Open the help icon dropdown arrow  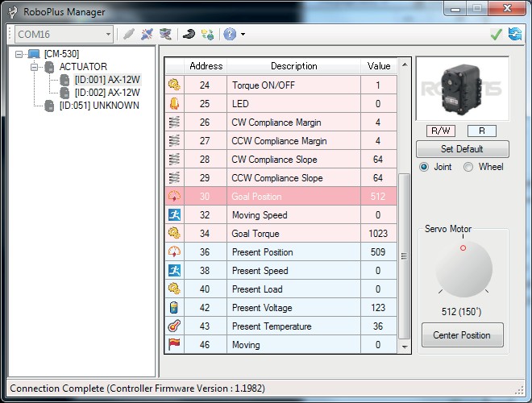[243, 35]
